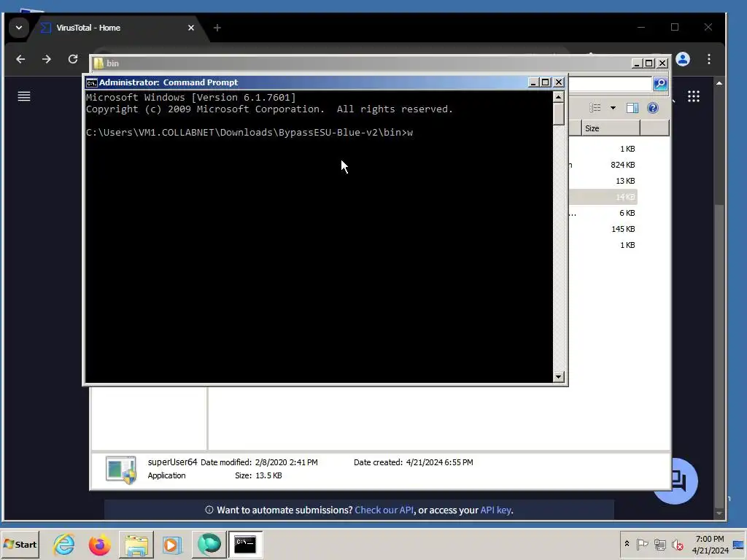This screenshot has height=560, width=747.
Task: Click the bin folder title bar icon
Action: click(x=98, y=63)
